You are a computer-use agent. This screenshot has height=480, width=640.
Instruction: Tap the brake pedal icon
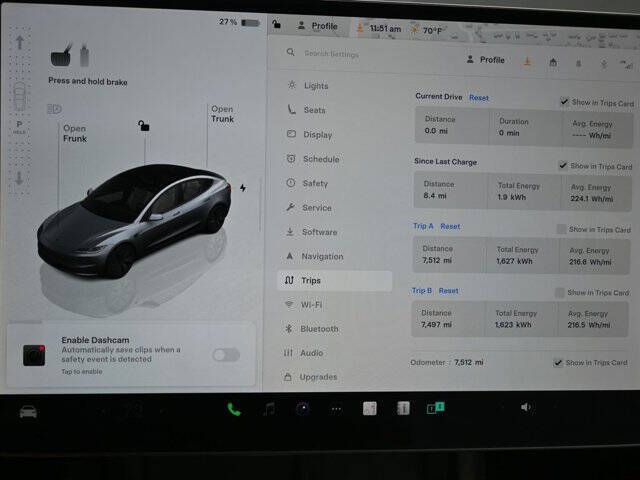[61, 56]
